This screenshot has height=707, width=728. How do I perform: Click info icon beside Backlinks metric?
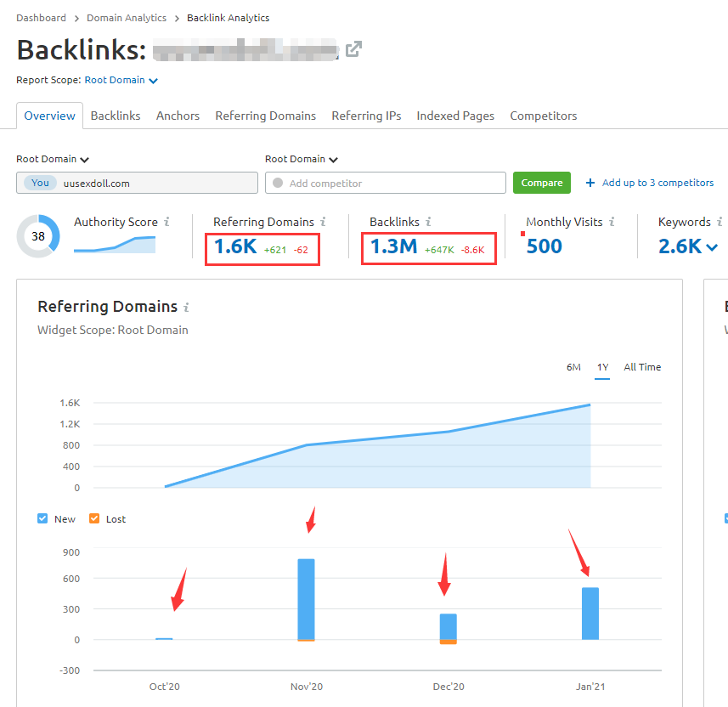(x=428, y=222)
